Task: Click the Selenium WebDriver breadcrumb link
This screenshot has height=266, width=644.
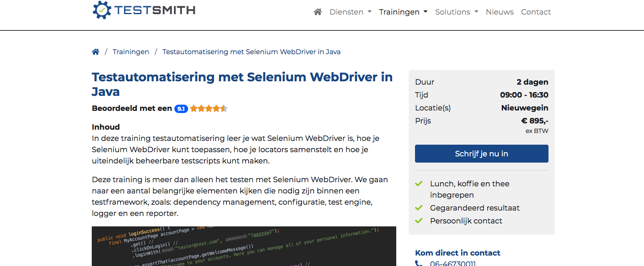Action: tap(252, 52)
